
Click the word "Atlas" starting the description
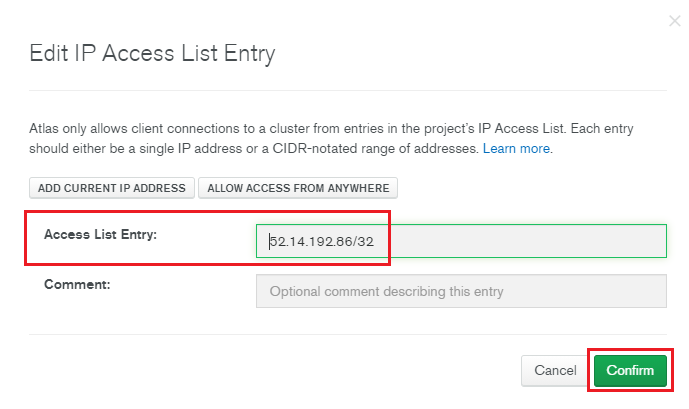46,130
